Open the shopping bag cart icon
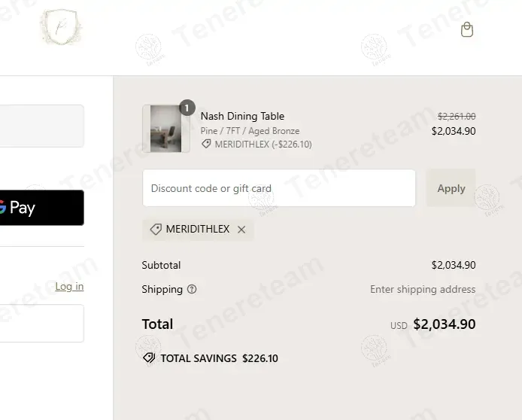 click(x=467, y=30)
